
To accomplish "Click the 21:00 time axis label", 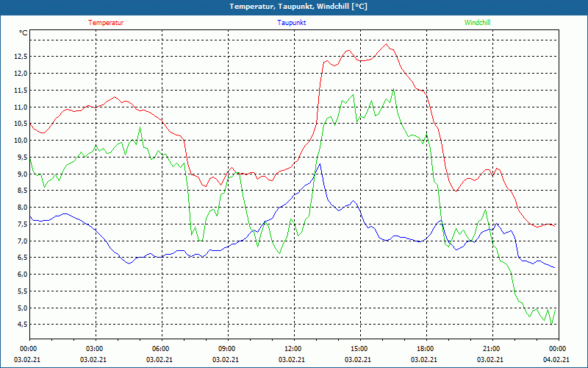I will tap(492, 349).
